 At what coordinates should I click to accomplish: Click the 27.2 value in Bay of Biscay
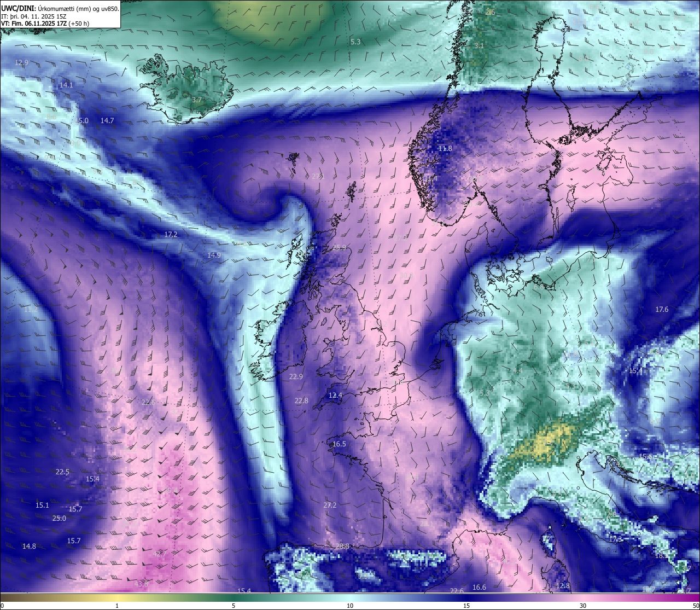(x=330, y=505)
